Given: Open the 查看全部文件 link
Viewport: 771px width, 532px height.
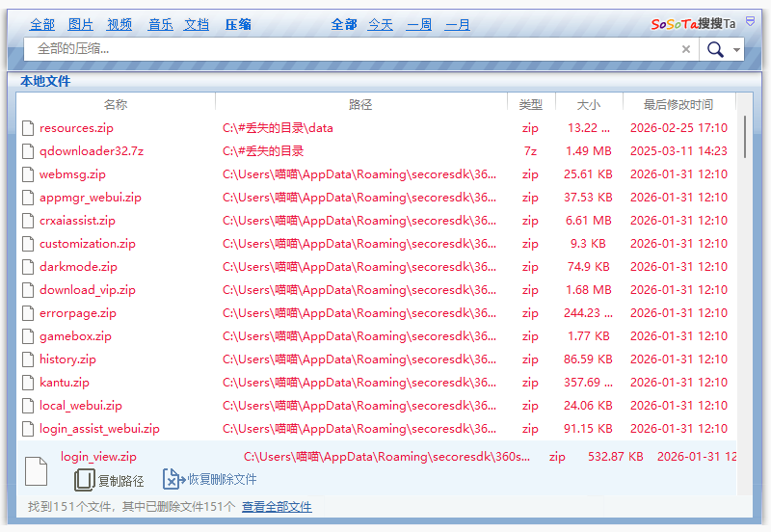Looking at the screenshot, I should (277, 507).
